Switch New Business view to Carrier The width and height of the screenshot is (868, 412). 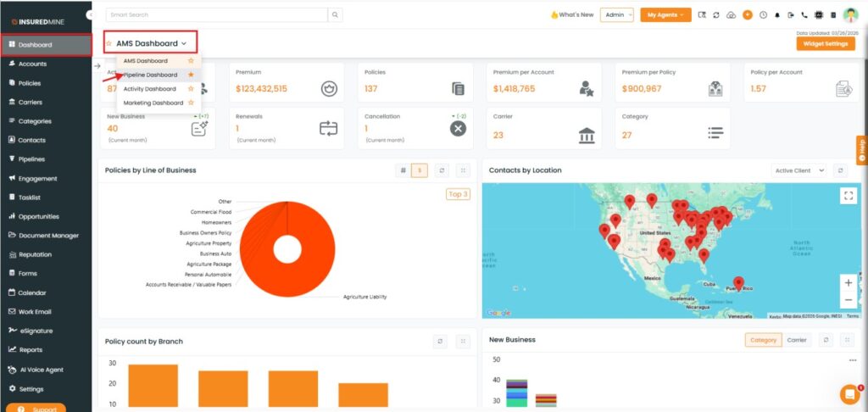(796, 340)
